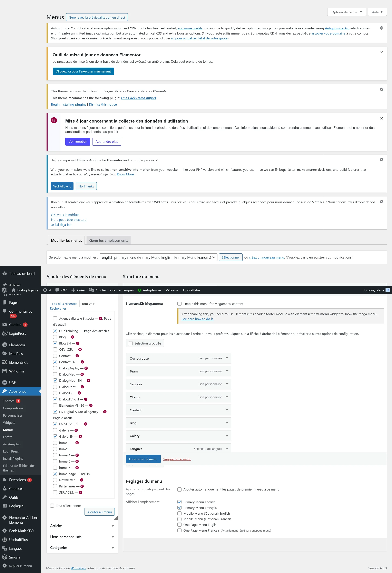Expand the Blog menu item
This screenshot has height=573, width=392.
227,423
